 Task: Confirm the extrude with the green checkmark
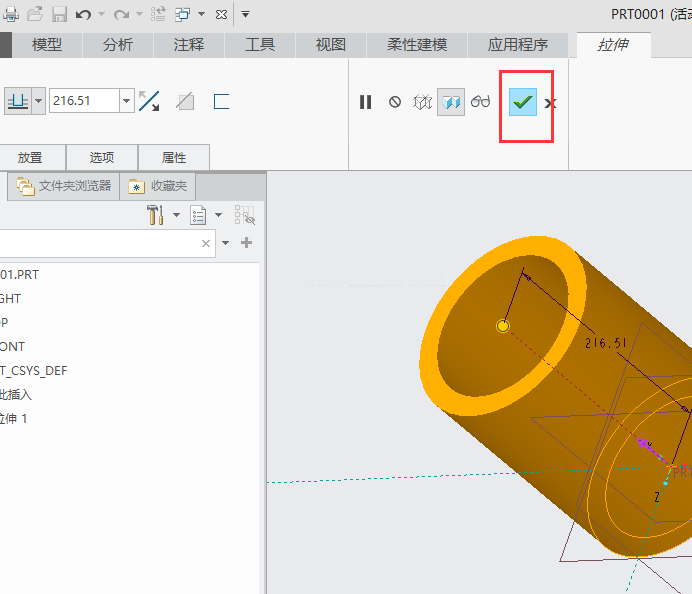pos(522,101)
